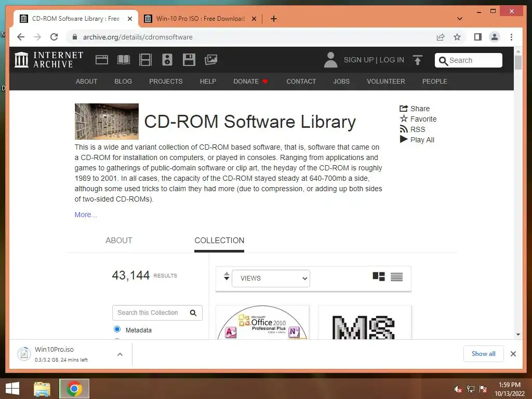
Task: Open the Software floppy disk icon
Action: [x=189, y=60]
